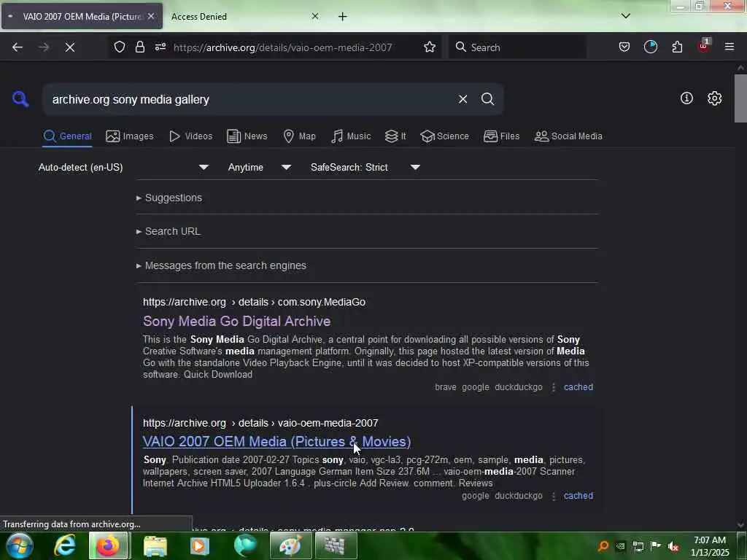Open more options for Sony Media Go result
The image size is (747, 560).
(554, 387)
